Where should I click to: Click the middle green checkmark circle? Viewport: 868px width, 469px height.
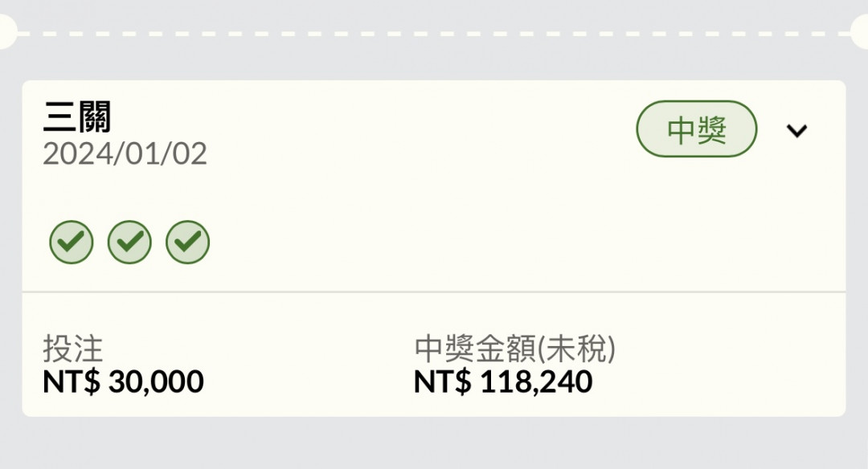[x=129, y=243]
